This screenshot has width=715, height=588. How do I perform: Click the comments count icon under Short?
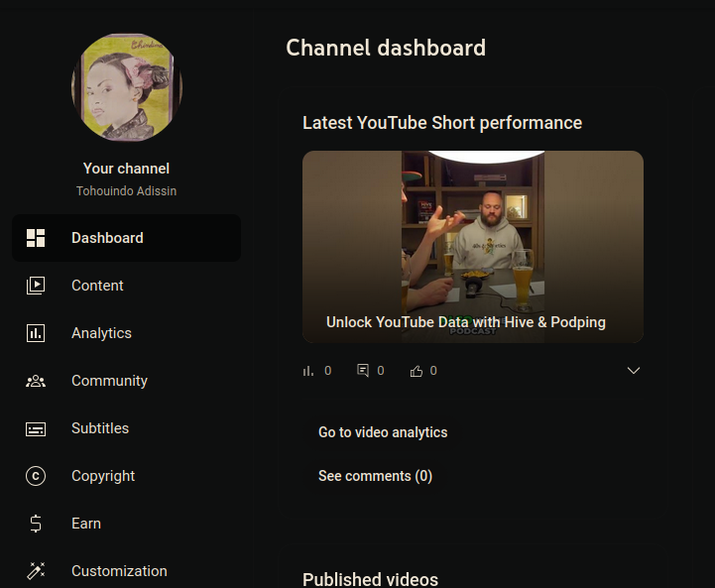363,370
